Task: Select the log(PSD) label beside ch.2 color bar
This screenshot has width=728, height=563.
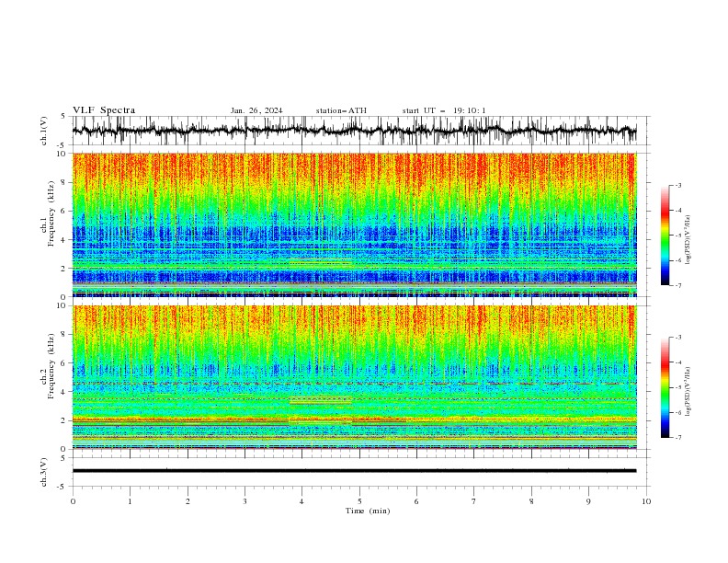Action: pos(688,392)
